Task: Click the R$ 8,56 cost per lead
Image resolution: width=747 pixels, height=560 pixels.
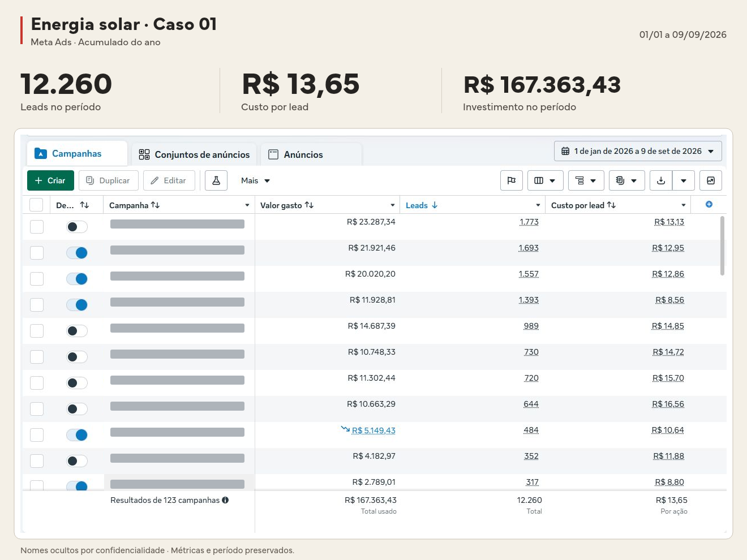Action: pyautogui.click(x=669, y=300)
